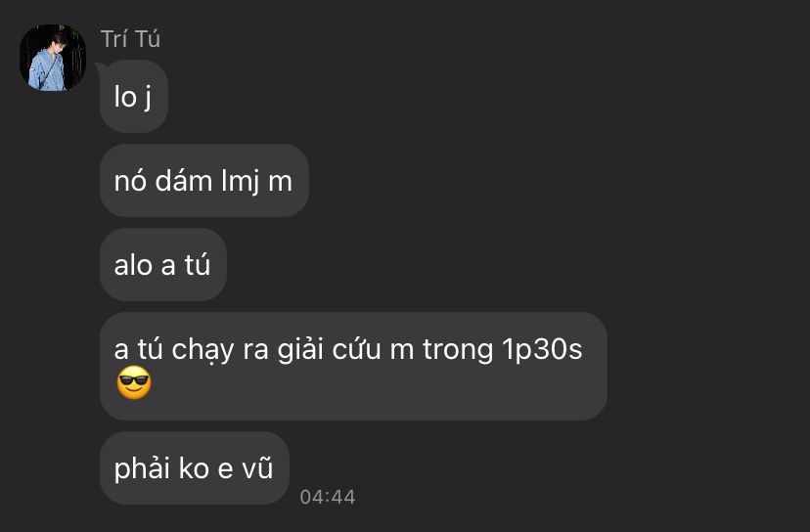Screen dimensions: 810x532
Task: Click the sender name Trí Tú
Action: click(130, 39)
